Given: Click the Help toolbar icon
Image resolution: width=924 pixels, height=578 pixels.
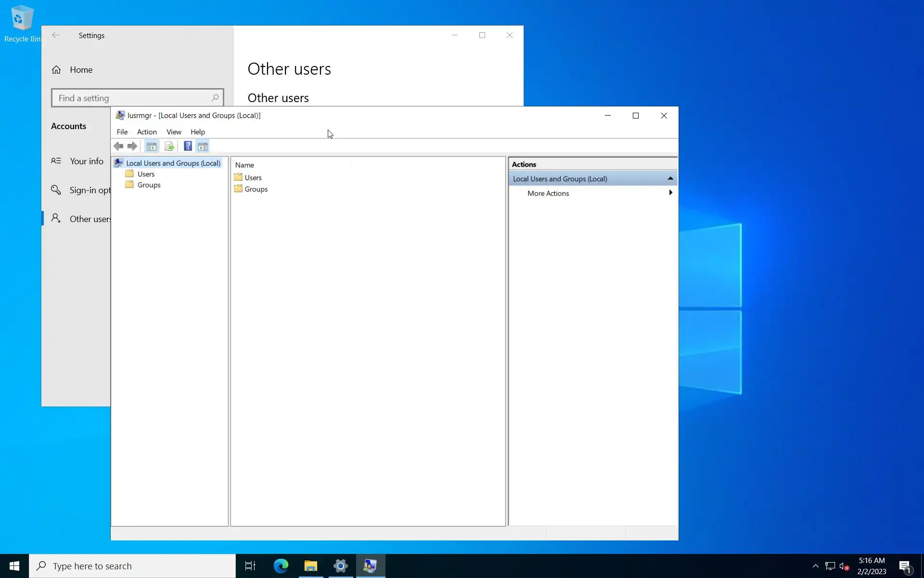Looking at the screenshot, I should pos(188,146).
